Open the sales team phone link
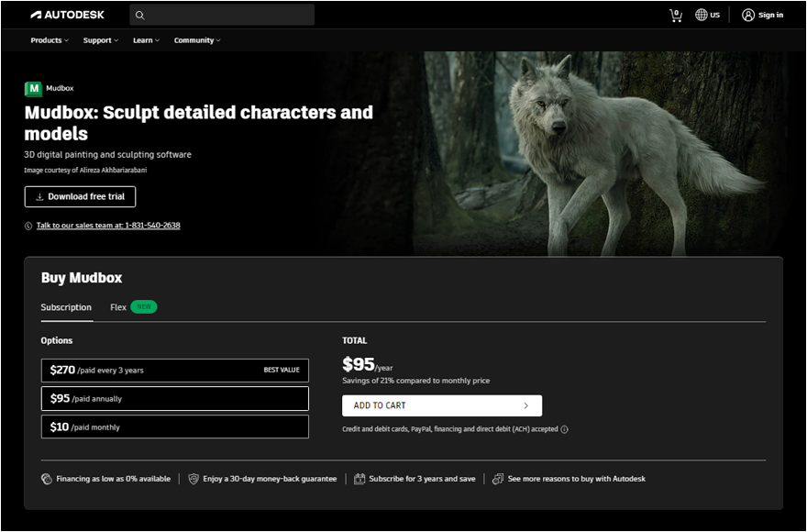The height and width of the screenshot is (532, 807). (108, 226)
